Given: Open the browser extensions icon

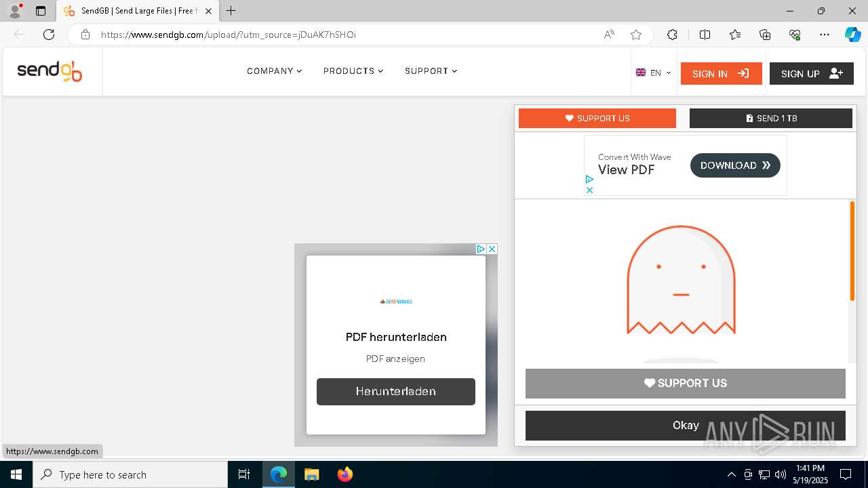Looking at the screenshot, I should pos(672,35).
